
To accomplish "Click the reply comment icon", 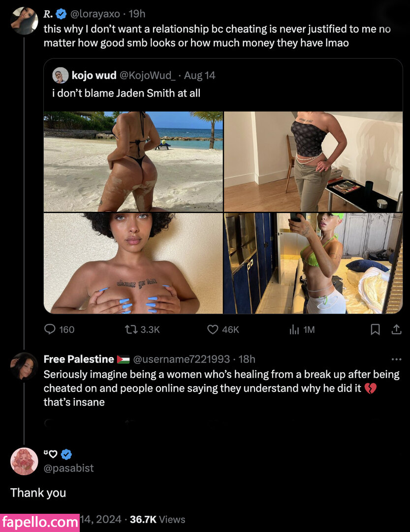I will [x=50, y=329].
